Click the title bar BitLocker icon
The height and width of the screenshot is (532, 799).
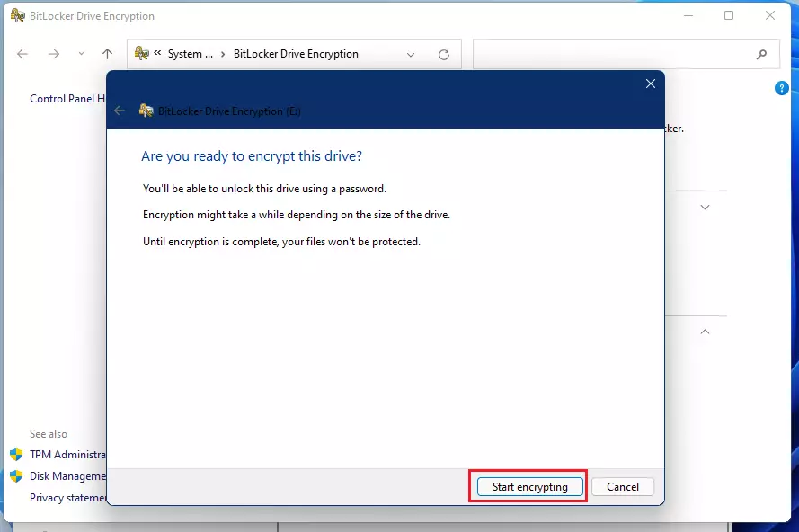click(x=17, y=15)
